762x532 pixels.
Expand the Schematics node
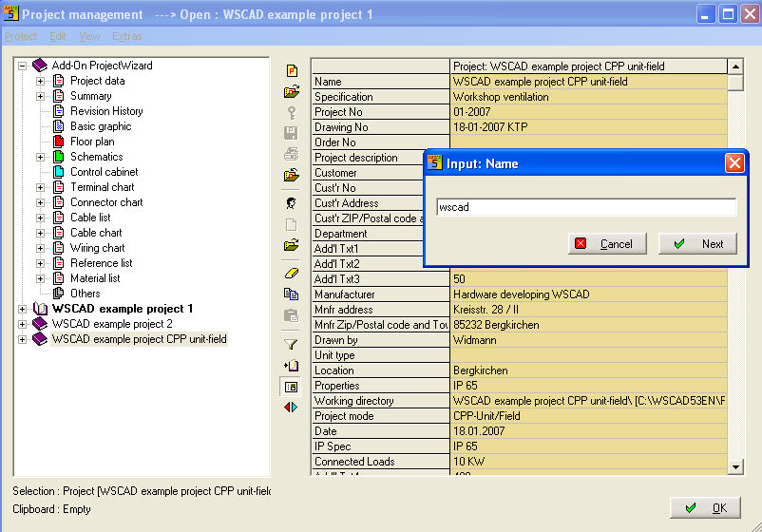click(41, 157)
